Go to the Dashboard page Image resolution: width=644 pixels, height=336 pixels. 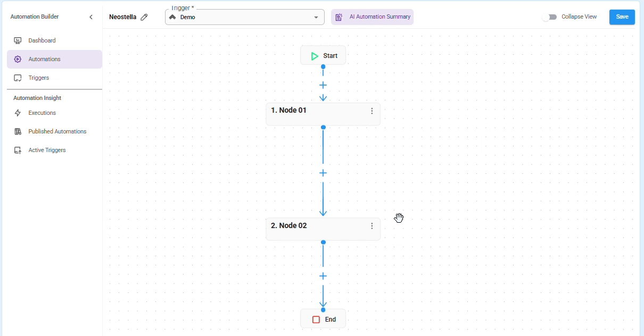click(x=42, y=40)
